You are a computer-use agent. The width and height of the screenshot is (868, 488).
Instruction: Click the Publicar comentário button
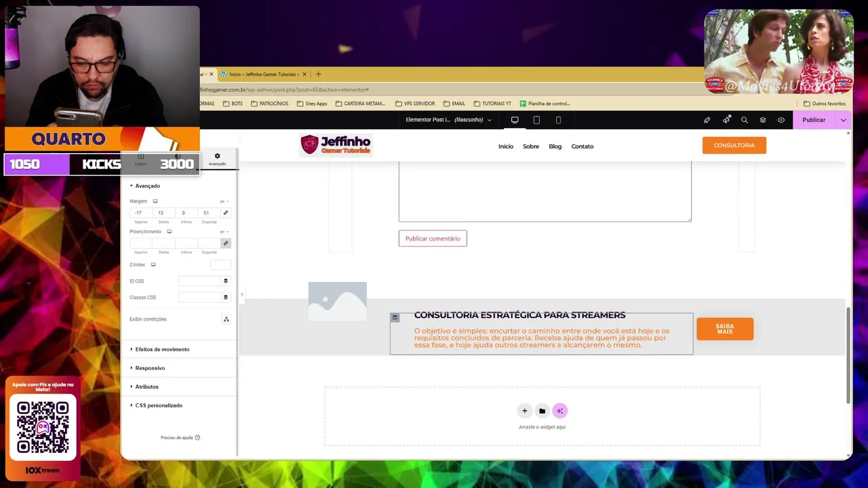[433, 239]
